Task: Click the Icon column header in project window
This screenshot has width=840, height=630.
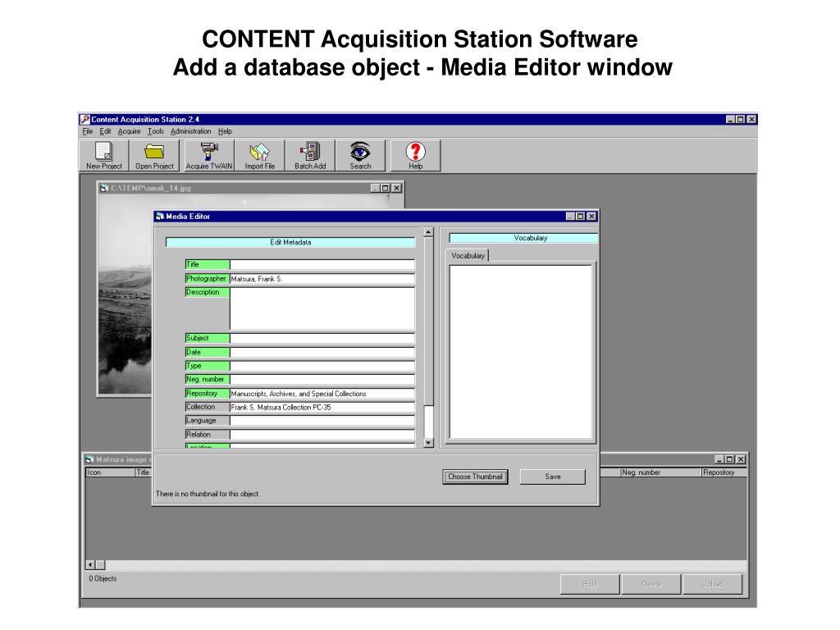Action: click(110, 472)
